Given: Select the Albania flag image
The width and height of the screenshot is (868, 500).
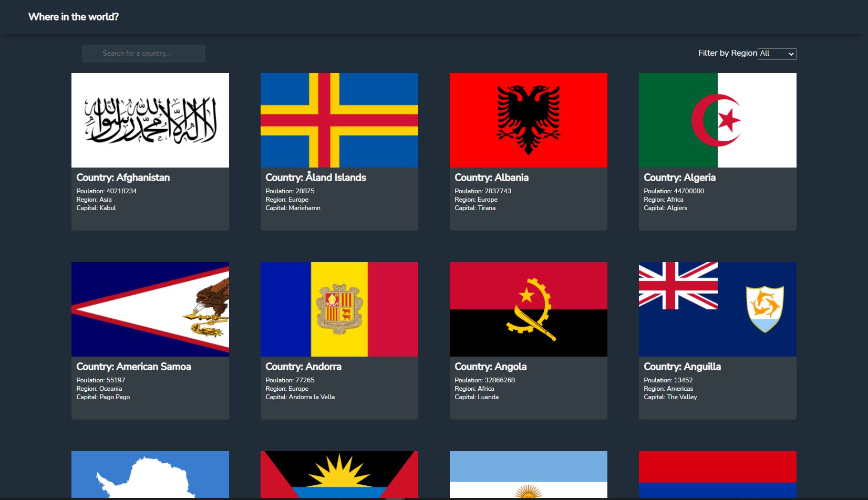Looking at the screenshot, I should point(529,120).
